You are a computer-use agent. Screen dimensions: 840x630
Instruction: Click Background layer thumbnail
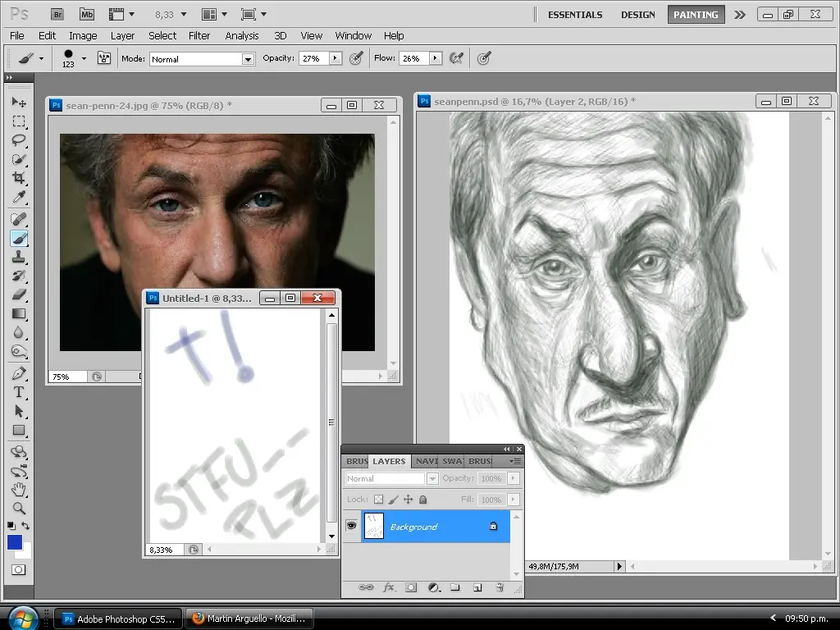click(x=374, y=526)
